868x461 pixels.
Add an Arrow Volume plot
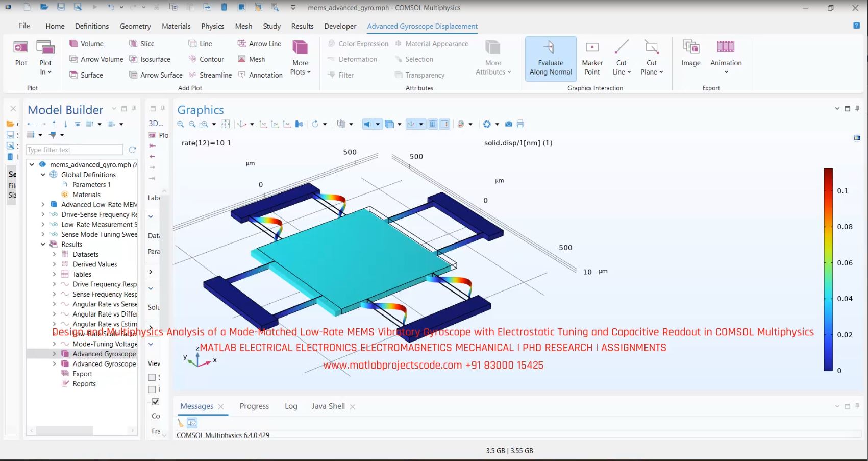click(96, 59)
